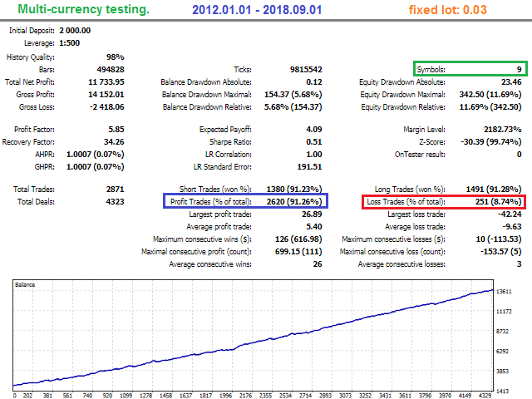Click Long Trades value 1491 (91.28%)
The image size is (532, 399).
[494, 190]
